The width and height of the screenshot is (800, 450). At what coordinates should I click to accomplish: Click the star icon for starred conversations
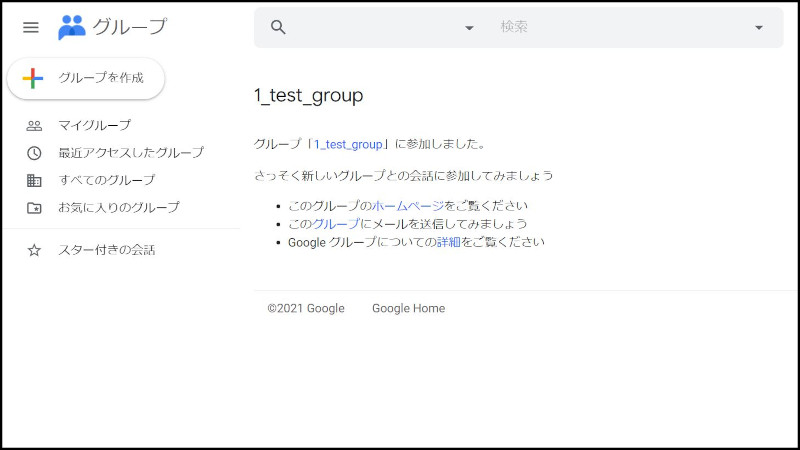(x=34, y=250)
